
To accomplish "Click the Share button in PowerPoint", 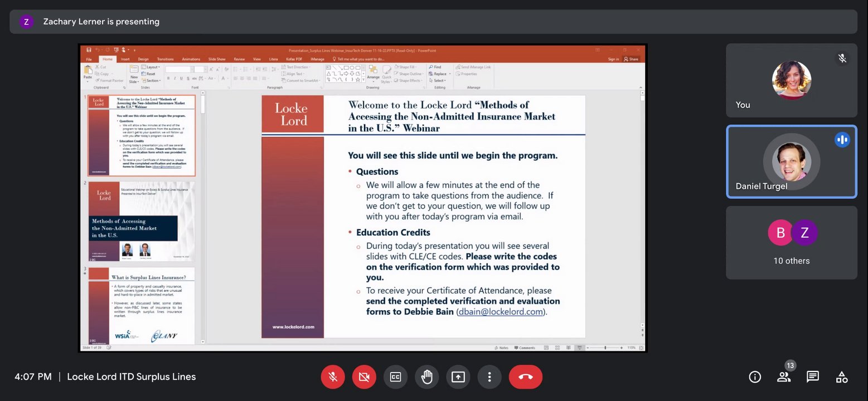I will (631, 59).
